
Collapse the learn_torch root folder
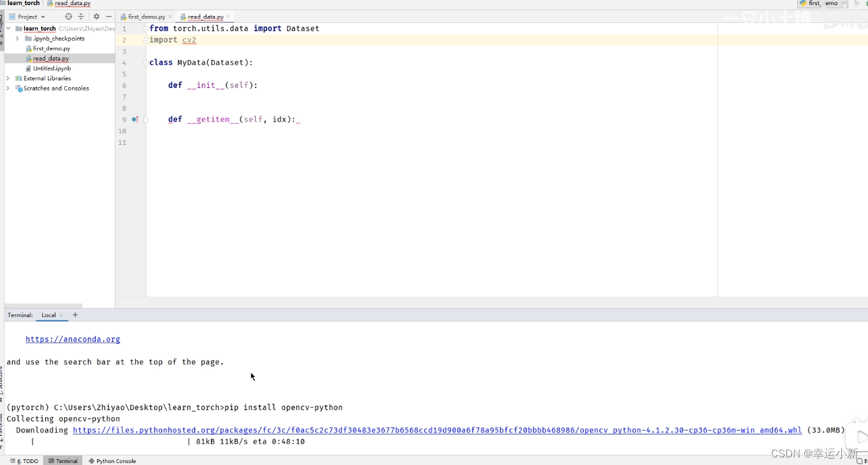click(x=8, y=29)
